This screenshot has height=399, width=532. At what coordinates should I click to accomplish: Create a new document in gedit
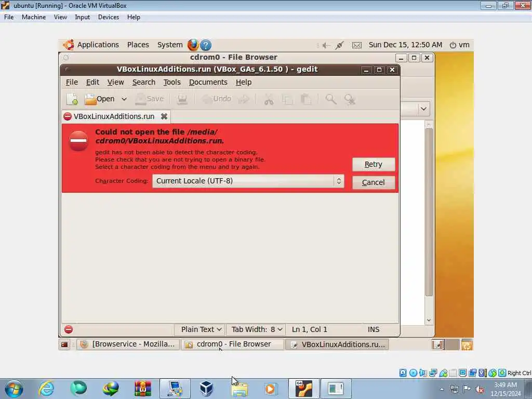tap(72, 99)
